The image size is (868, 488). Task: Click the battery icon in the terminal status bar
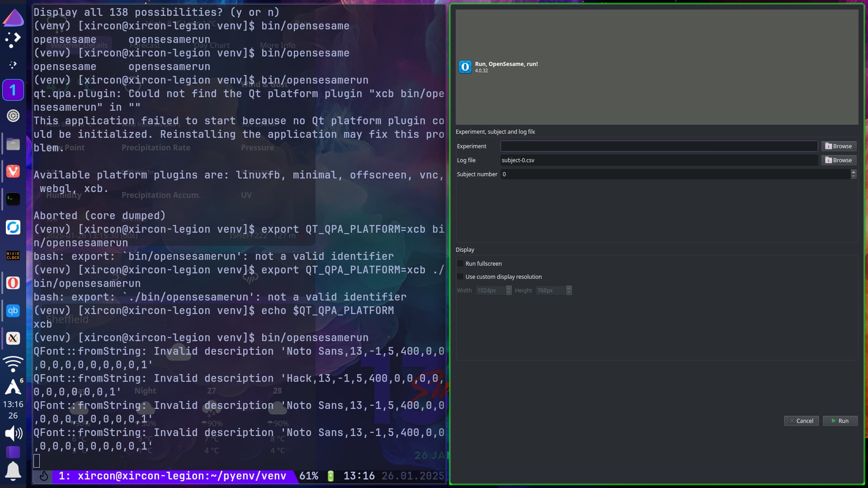pyautogui.click(x=330, y=476)
